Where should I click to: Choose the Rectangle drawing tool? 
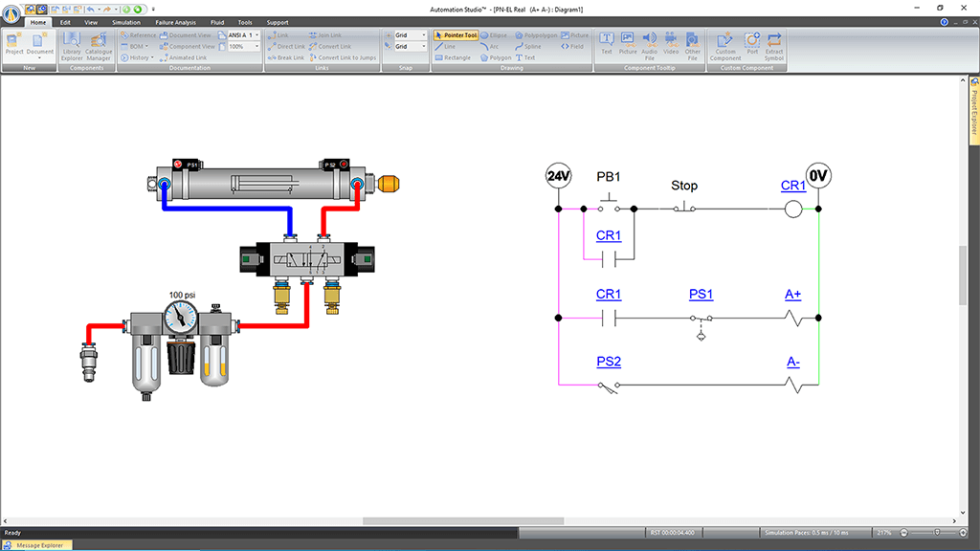click(453, 57)
